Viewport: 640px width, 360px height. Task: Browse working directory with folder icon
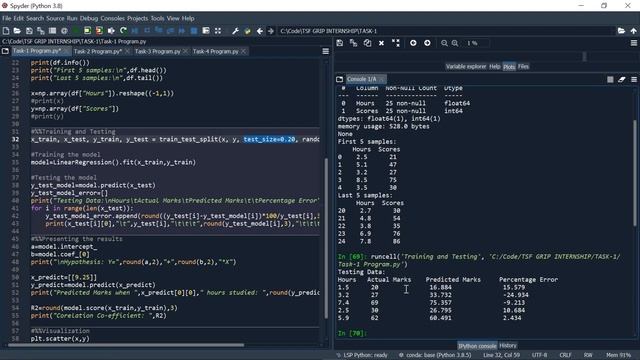[621, 31]
